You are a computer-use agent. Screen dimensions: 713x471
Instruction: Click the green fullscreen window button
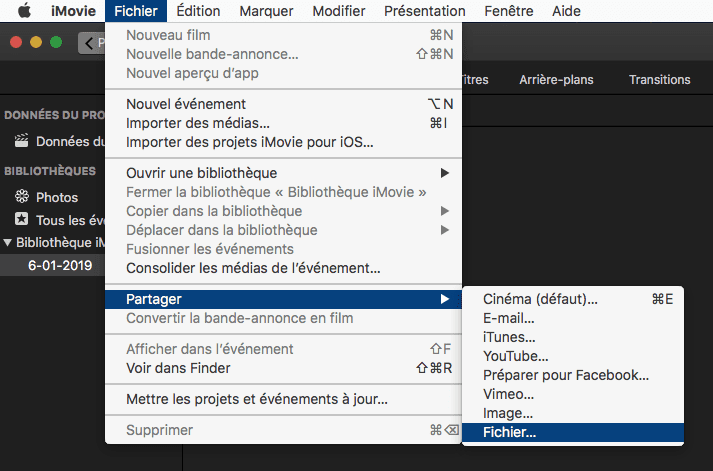tap(56, 42)
